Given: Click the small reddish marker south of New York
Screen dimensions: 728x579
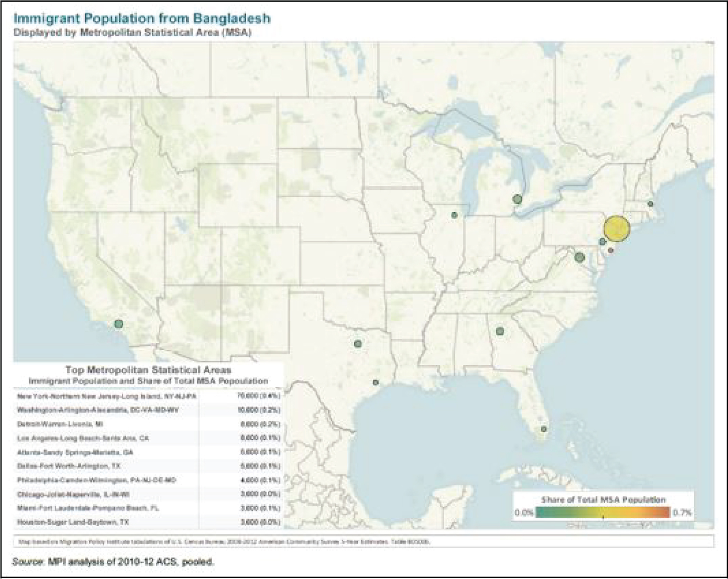Looking at the screenshot, I should [x=611, y=250].
